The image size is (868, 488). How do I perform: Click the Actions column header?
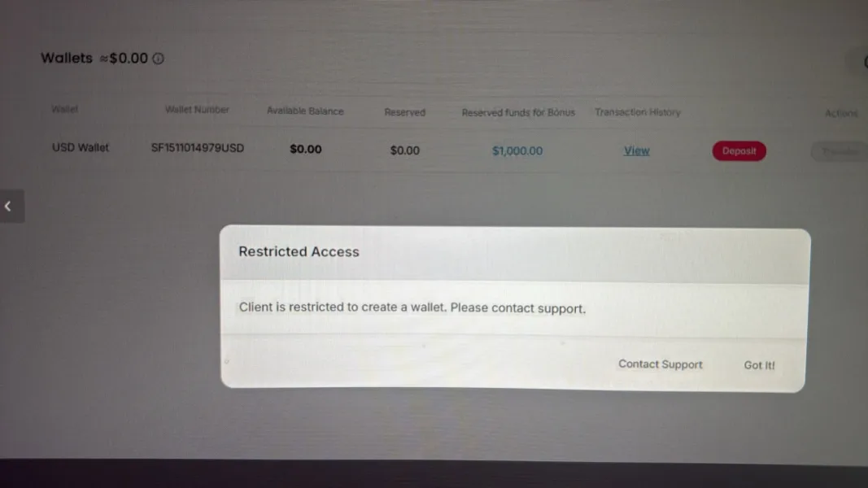[x=841, y=113]
